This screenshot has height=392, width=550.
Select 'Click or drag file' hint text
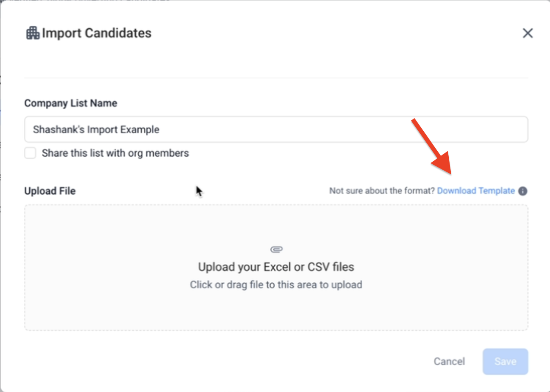tap(276, 285)
